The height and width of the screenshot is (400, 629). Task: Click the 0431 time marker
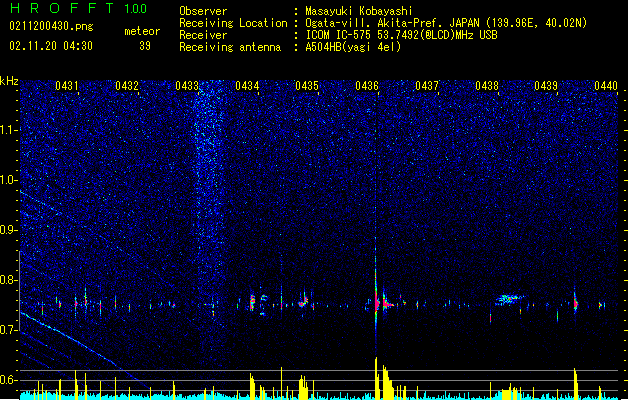coord(67,86)
